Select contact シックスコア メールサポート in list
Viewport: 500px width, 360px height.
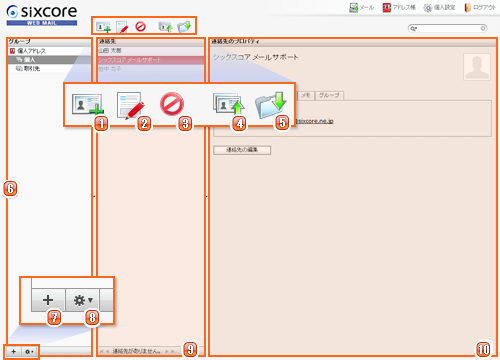151,60
